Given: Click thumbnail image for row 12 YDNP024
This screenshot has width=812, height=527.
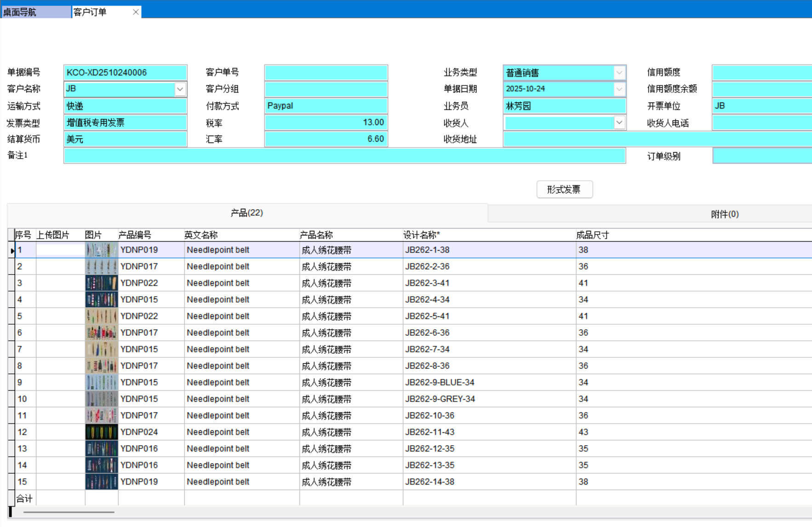Looking at the screenshot, I should pos(102,432).
